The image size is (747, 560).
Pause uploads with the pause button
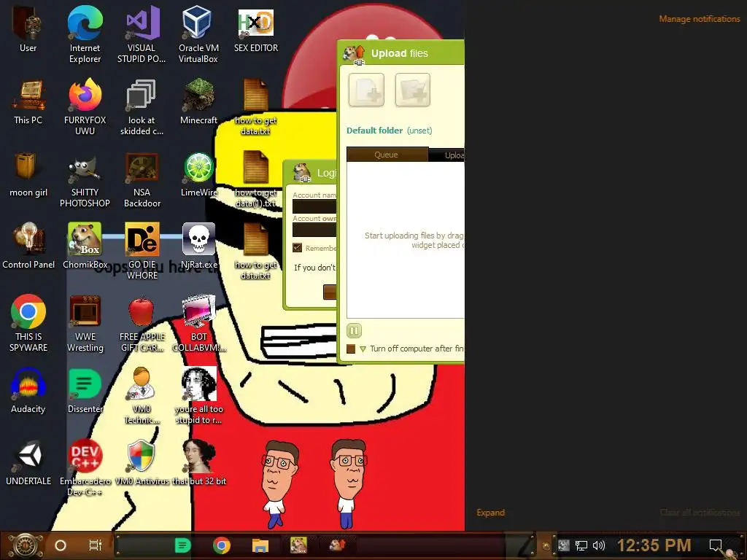tap(354, 330)
